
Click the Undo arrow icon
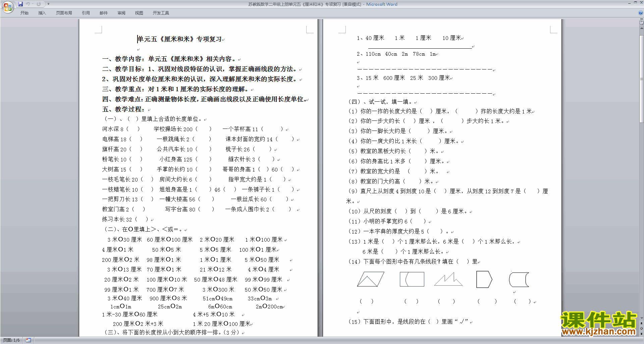tap(28, 4)
